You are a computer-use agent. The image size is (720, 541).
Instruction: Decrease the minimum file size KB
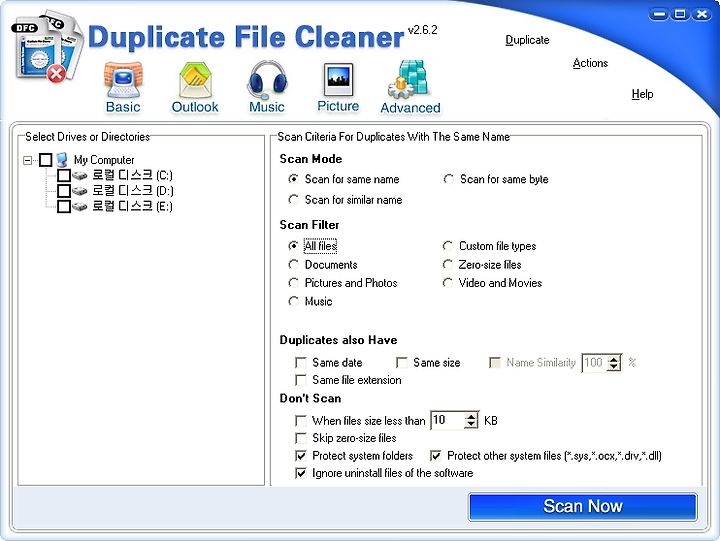pyautogui.click(x=471, y=424)
